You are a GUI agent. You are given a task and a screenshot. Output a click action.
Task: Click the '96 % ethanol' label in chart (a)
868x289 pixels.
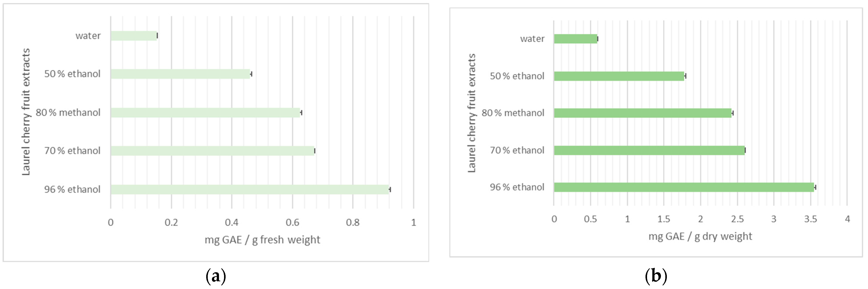(x=72, y=190)
